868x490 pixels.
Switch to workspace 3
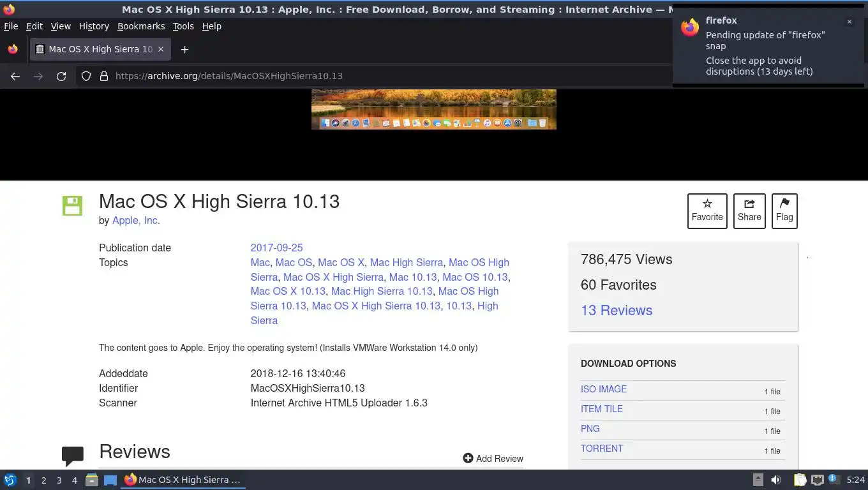point(59,480)
